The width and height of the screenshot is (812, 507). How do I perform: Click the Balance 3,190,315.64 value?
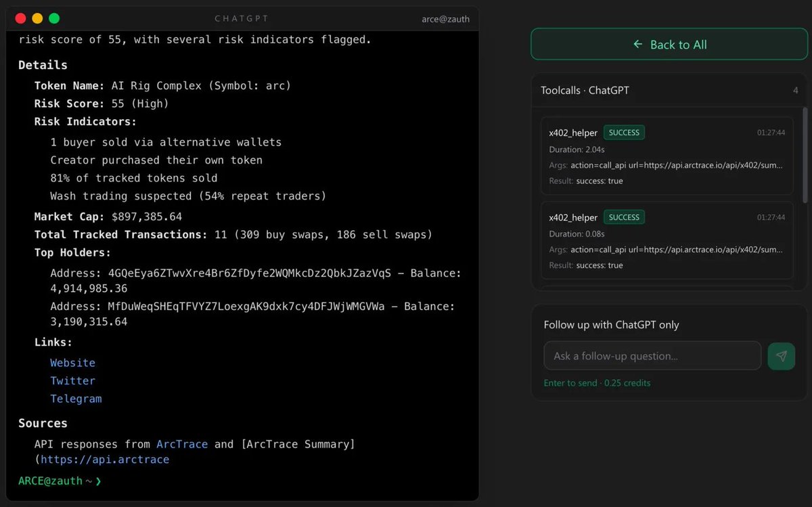tap(89, 322)
